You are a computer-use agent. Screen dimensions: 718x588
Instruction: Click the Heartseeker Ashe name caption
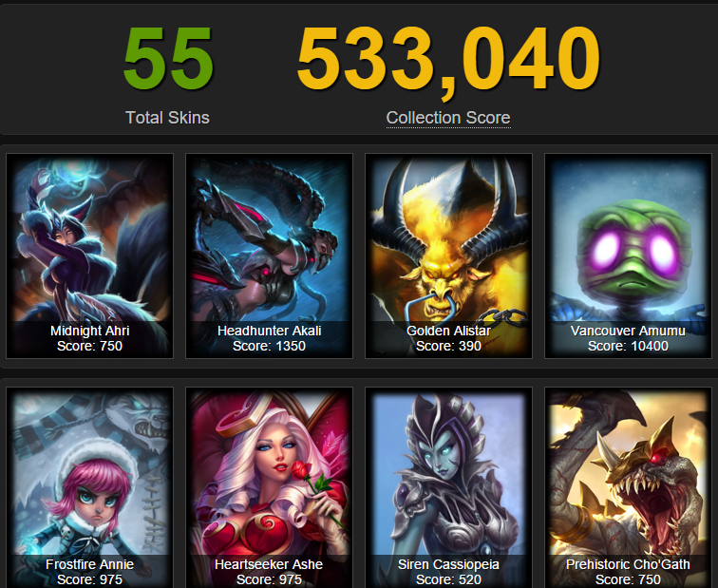270,564
